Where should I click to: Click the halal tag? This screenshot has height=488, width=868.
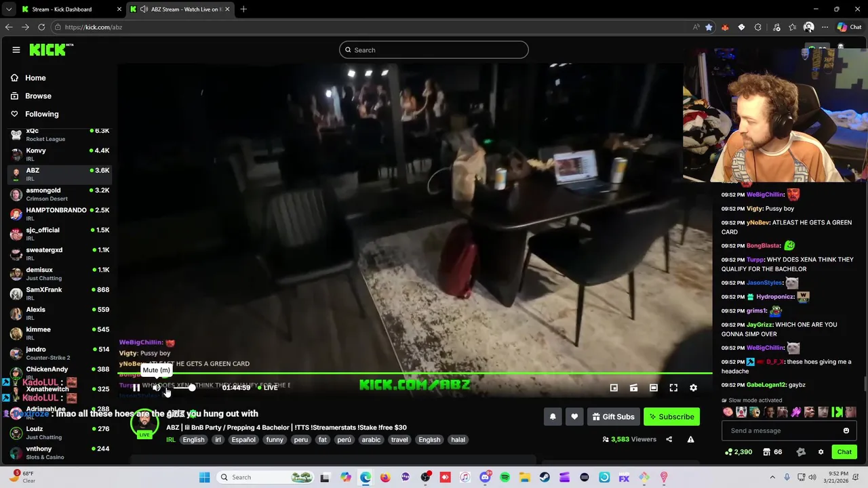(458, 440)
